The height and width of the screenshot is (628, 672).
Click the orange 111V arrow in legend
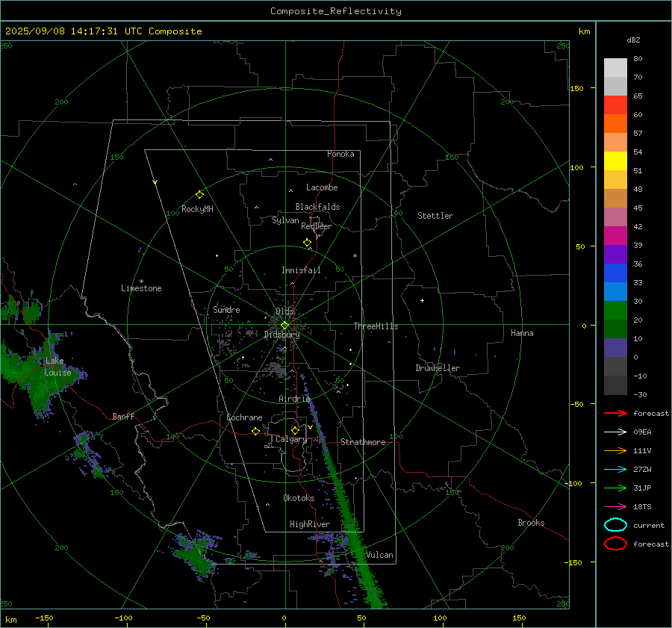coord(616,450)
